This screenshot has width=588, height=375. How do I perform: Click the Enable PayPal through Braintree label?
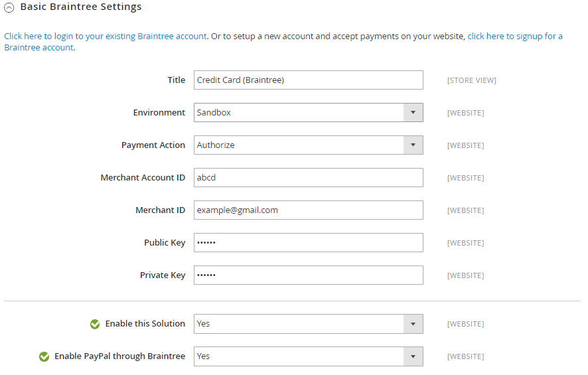coord(119,356)
